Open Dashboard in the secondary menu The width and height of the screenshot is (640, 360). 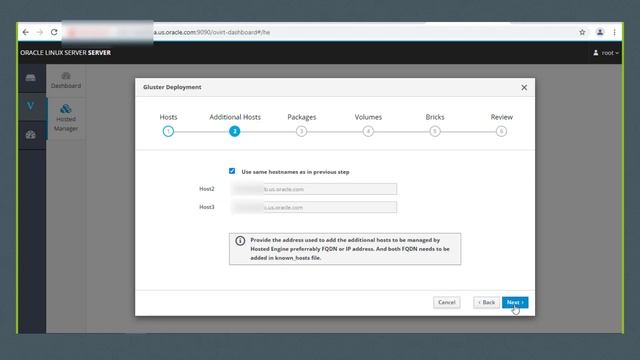[66, 80]
